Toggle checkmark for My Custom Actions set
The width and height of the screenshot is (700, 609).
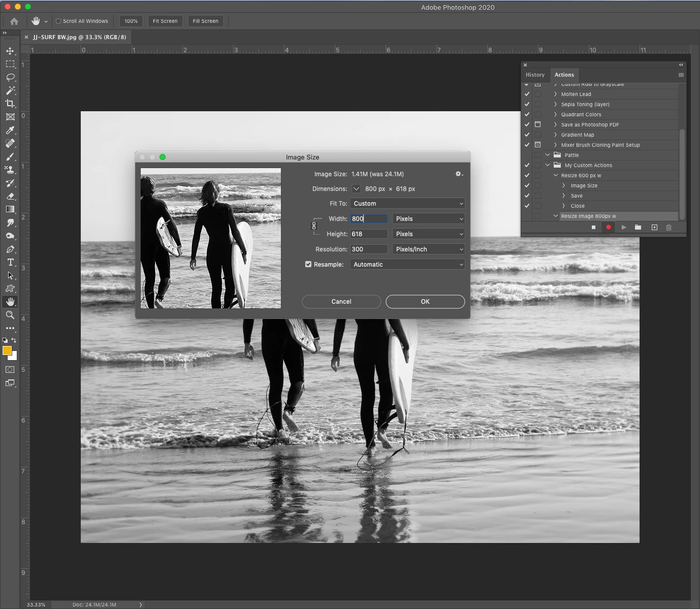pos(527,165)
